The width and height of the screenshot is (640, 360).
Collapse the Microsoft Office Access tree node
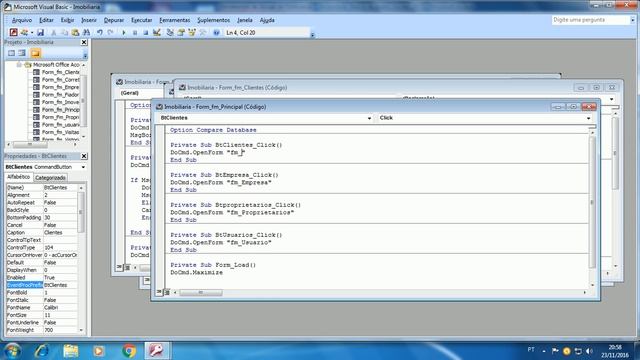click(19, 64)
